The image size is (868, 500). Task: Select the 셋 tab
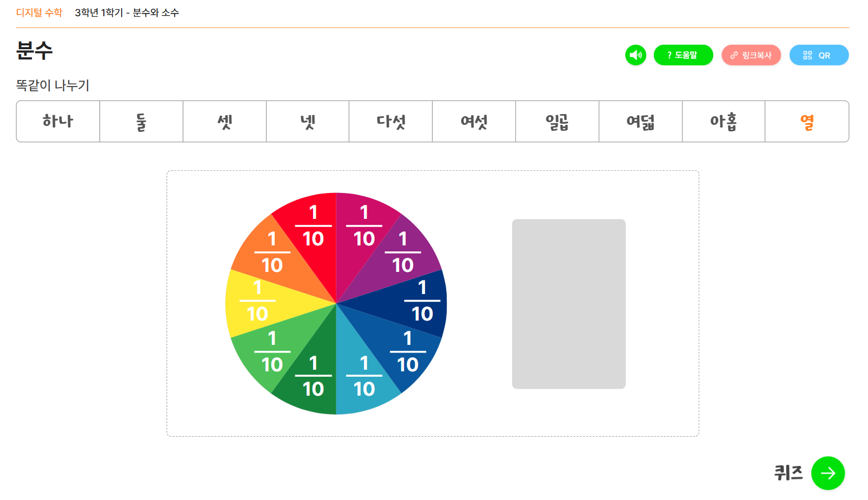coord(224,122)
